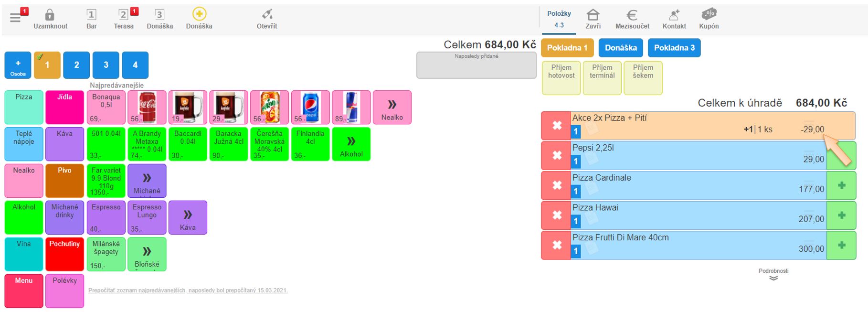Choose Příjem hotovost payment
The image size is (868, 312).
[x=561, y=77]
